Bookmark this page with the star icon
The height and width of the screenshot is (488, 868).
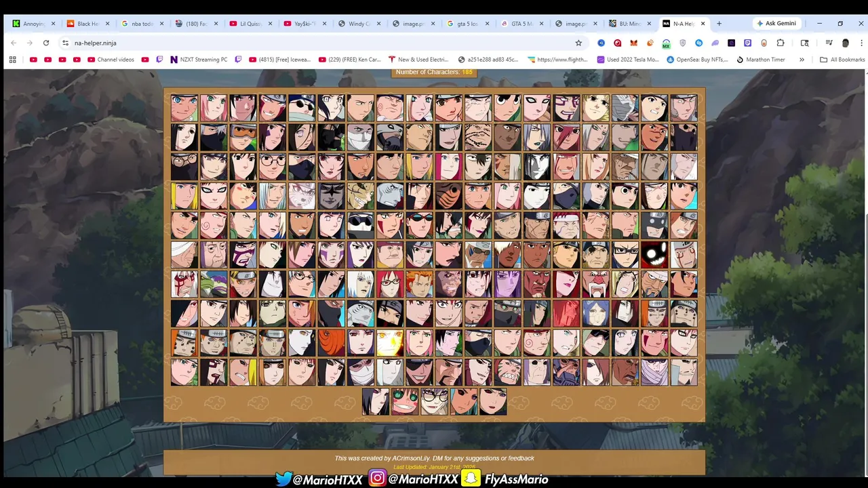click(x=578, y=43)
